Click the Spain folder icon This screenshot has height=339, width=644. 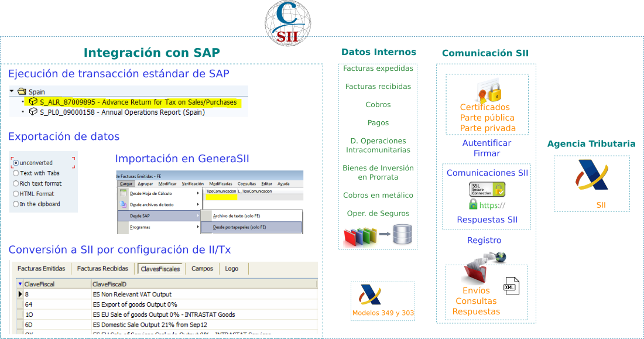(22, 92)
